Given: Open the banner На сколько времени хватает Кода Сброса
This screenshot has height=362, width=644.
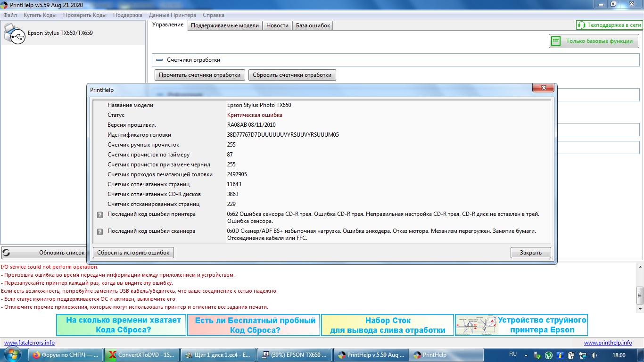Looking at the screenshot, I should 121,325.
